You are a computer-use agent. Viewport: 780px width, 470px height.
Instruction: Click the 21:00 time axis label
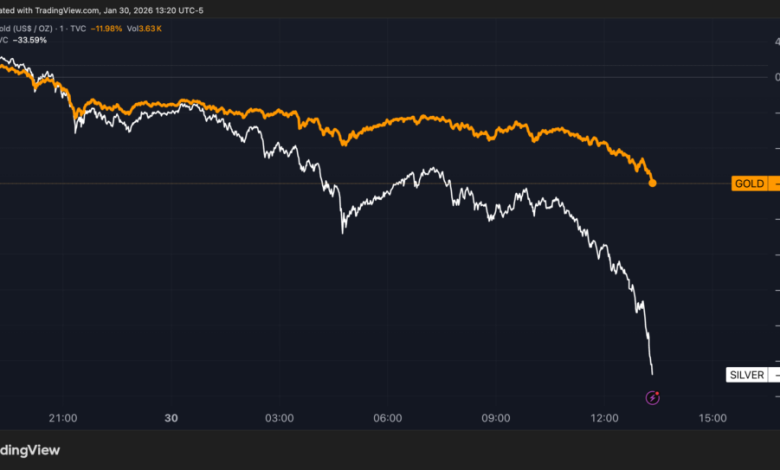[x=63, y=418]
